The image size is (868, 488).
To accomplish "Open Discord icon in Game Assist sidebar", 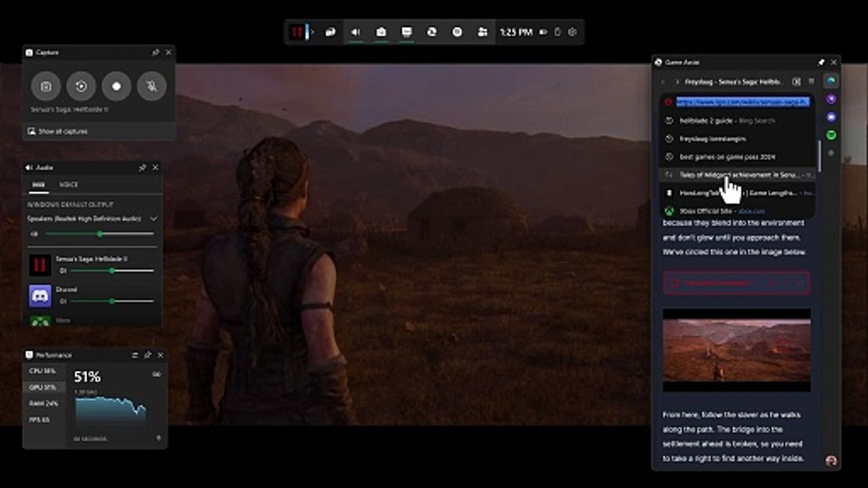I will pos(831,117).
